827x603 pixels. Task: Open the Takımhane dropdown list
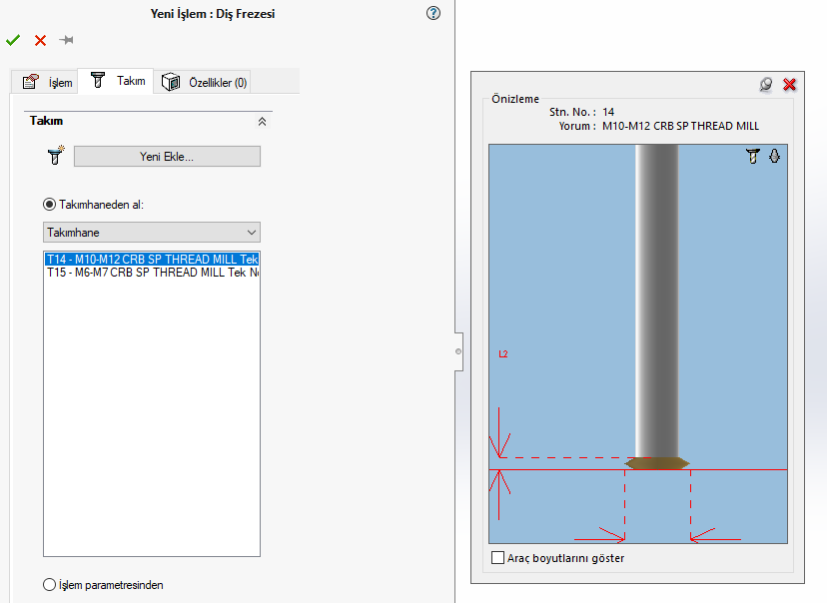click(x=152, y=232)
